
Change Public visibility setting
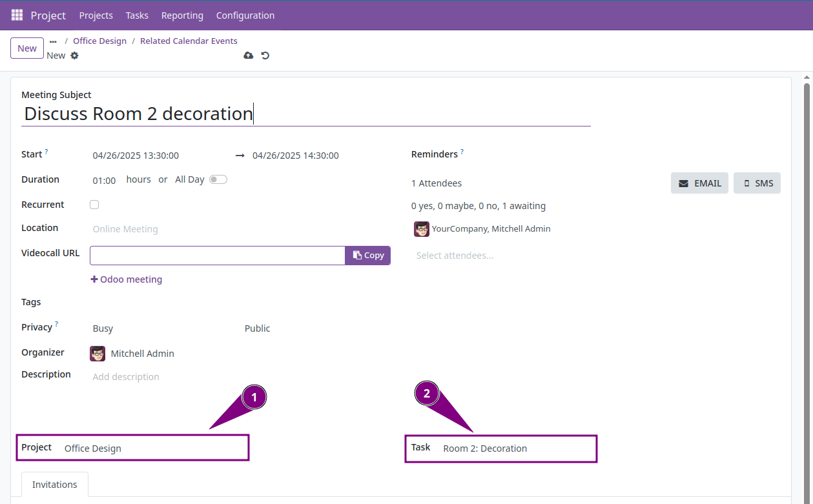click(257, 328)
